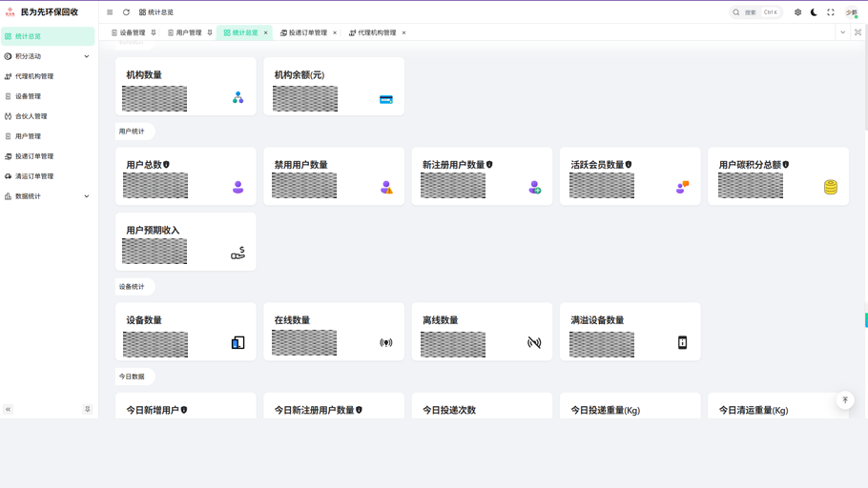The height and width of the screenshot is (488, 868).
Task: Click the 用户总数 user icon
Action: click(238, 188)
